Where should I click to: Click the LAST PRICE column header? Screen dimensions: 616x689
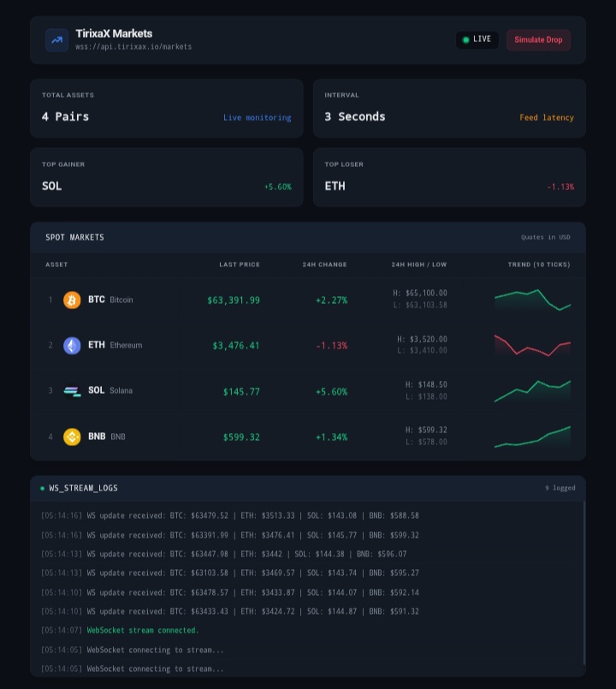(x=240, y=264)
